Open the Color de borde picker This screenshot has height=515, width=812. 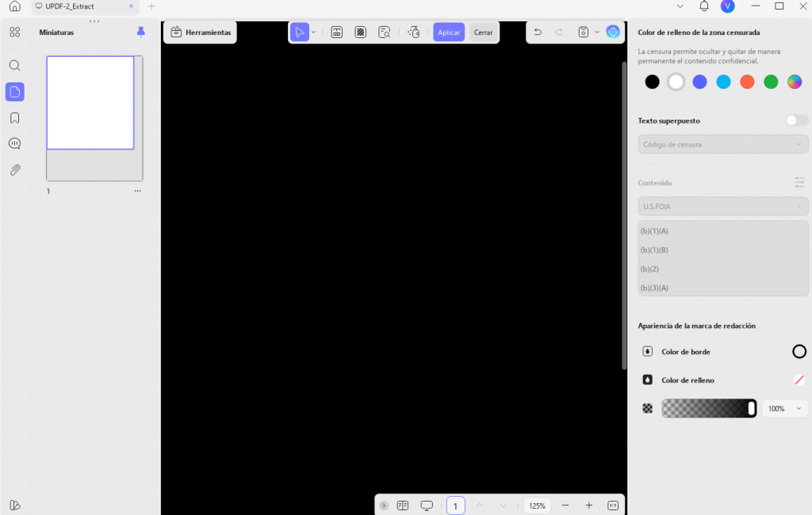pyautogui.click(x=799, y=352)
